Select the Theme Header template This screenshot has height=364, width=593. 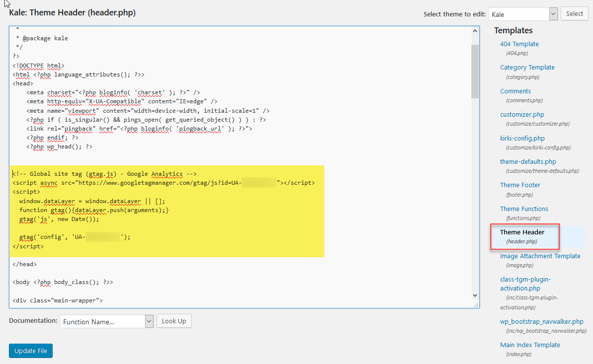[522, 232]
